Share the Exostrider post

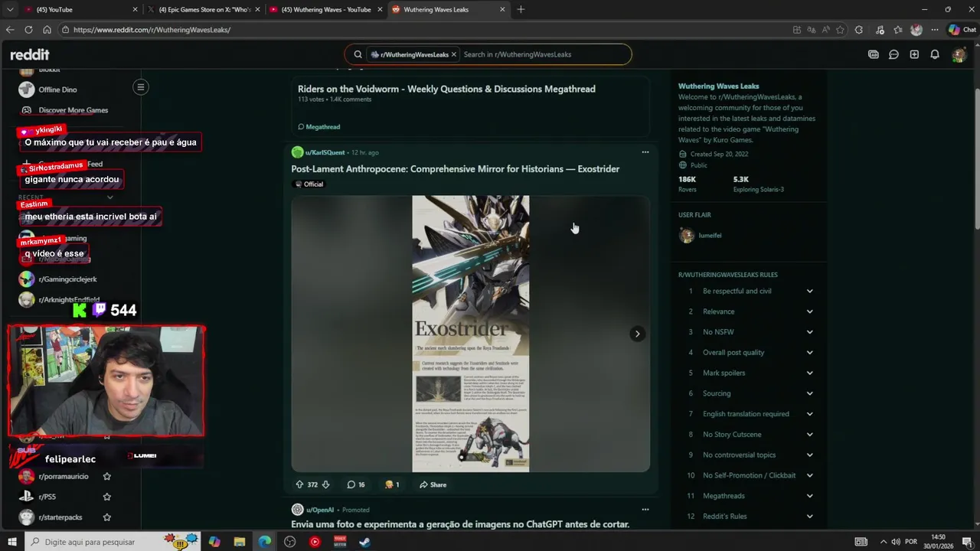point(433,484)
